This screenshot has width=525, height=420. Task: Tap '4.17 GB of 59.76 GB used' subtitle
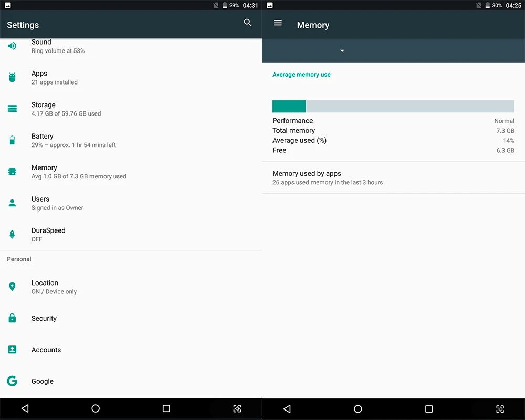pyautogui.click(x=66, y=113)
